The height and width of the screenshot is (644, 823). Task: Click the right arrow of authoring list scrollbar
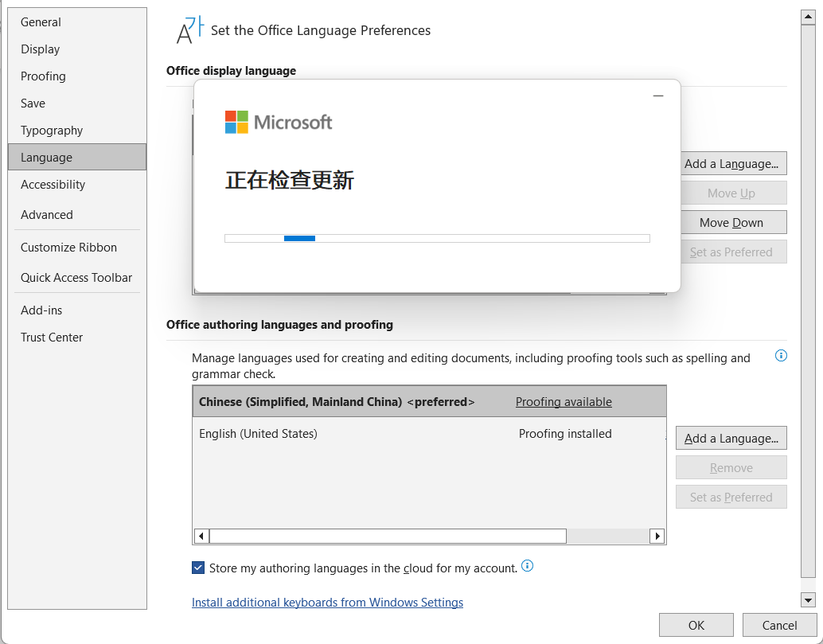click(657, 537)
